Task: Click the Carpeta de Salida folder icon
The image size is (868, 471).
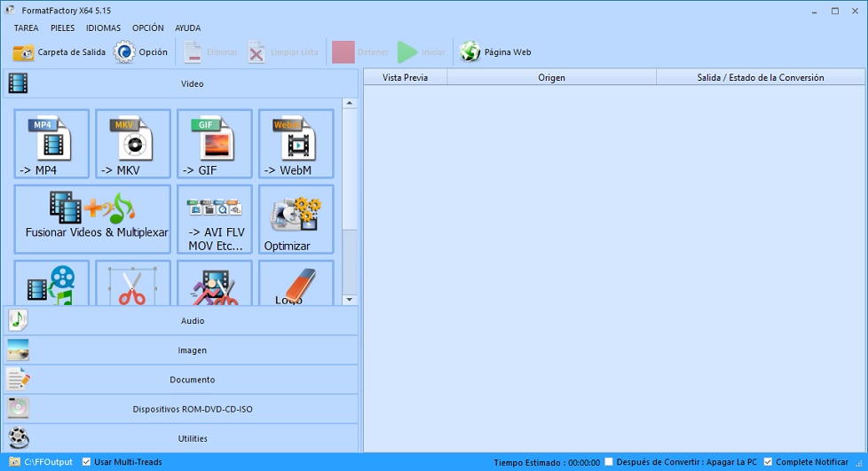Action: pos(23,52)
